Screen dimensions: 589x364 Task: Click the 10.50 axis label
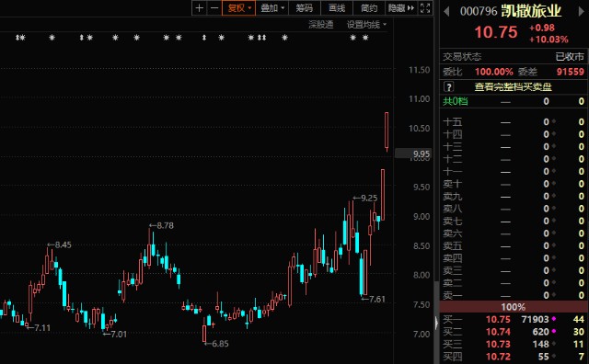tap(420, 129)
